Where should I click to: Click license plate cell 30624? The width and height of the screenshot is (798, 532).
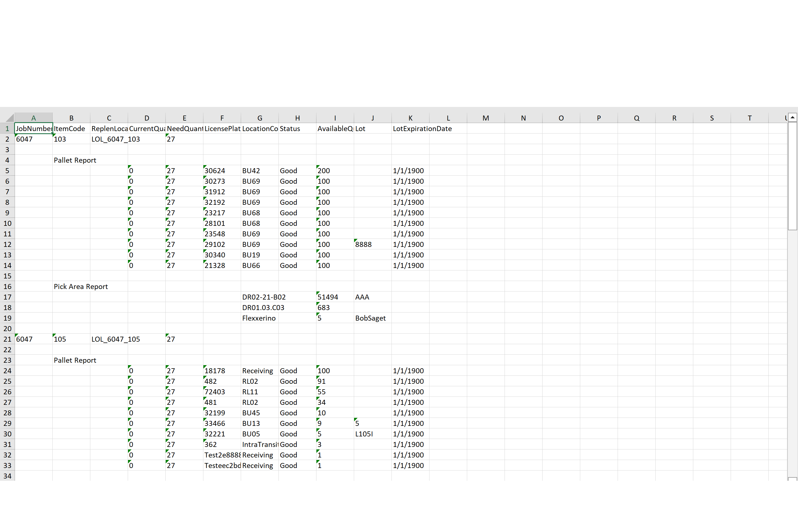222,171
